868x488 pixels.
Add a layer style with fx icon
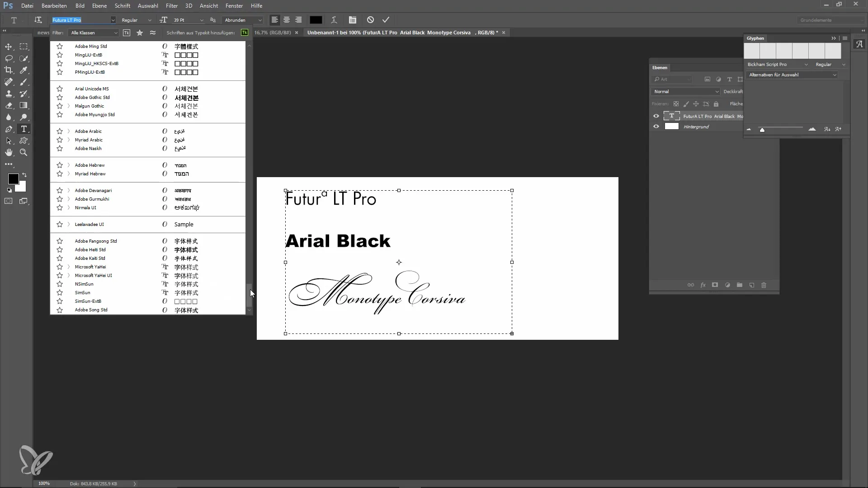click(703, 285)
